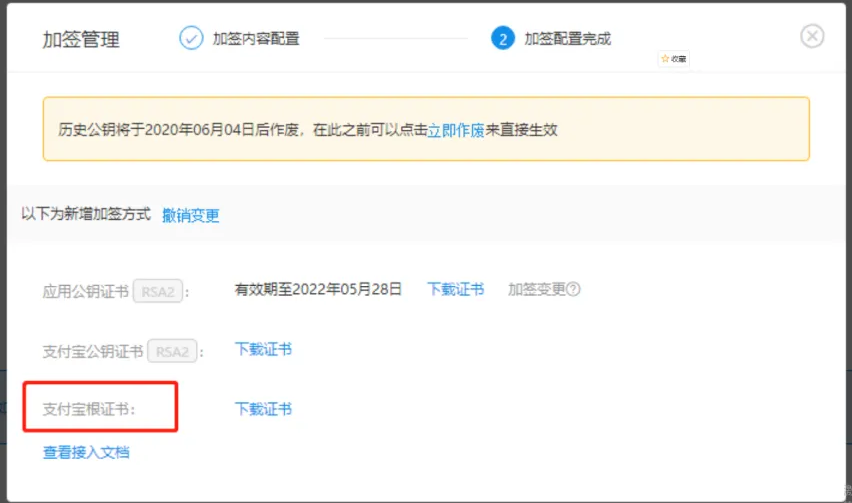The image size is (852, 503).
Task: Click the RSA2 badge beside 应用公钥证书
Action: 157,291
